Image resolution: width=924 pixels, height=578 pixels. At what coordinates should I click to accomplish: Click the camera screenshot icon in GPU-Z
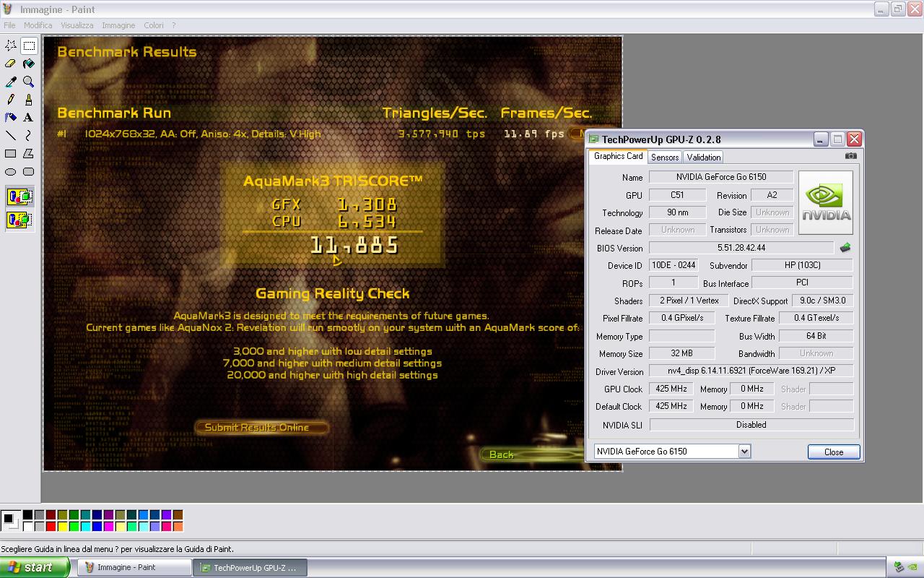tap(851, 155)
